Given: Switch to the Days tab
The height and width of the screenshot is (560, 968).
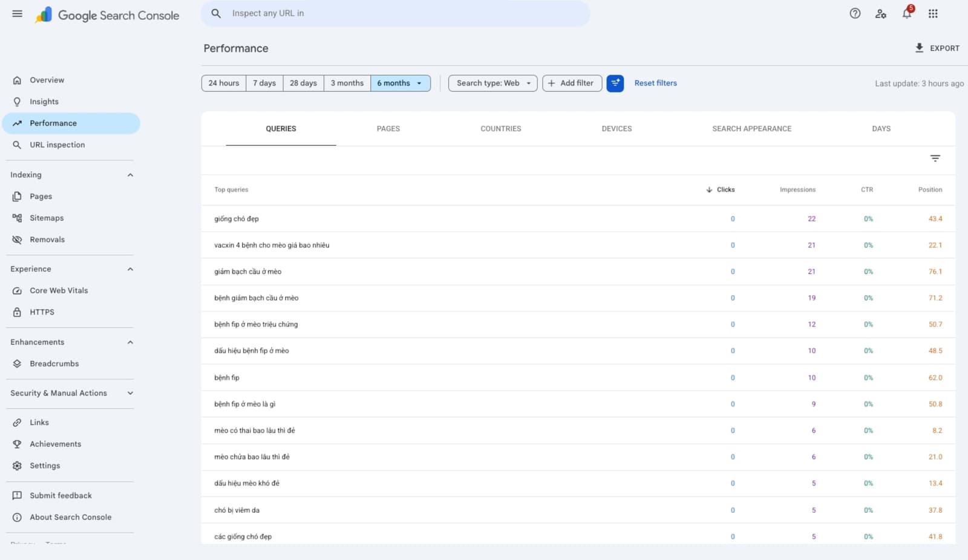Looking at the screenshot, I should [881, 129].
